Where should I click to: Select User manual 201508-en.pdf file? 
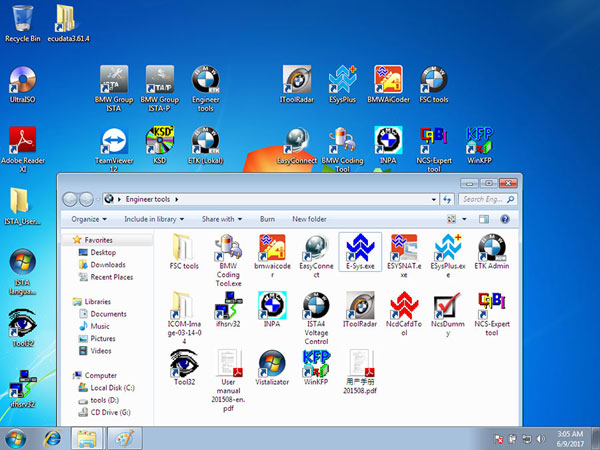[228, 380]
